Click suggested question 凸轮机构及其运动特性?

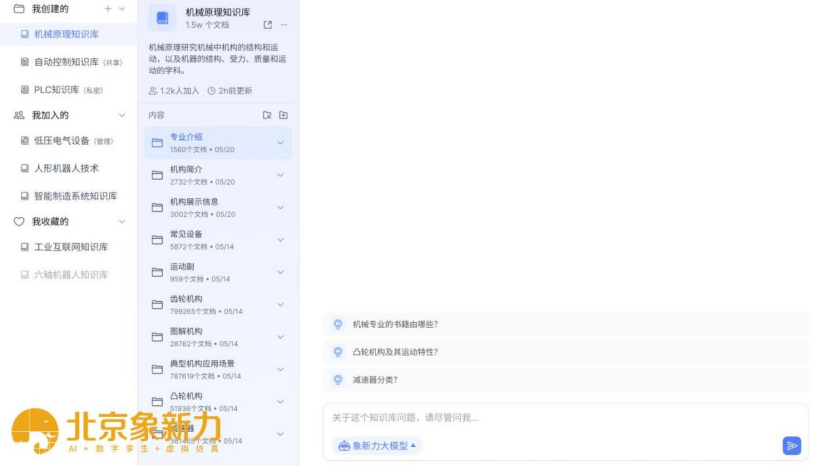[395, 352]
